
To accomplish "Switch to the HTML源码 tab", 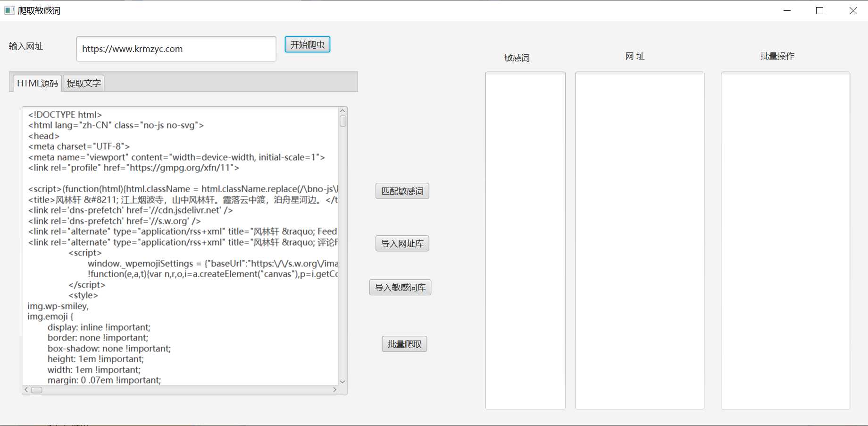I will tap(37, 83).
